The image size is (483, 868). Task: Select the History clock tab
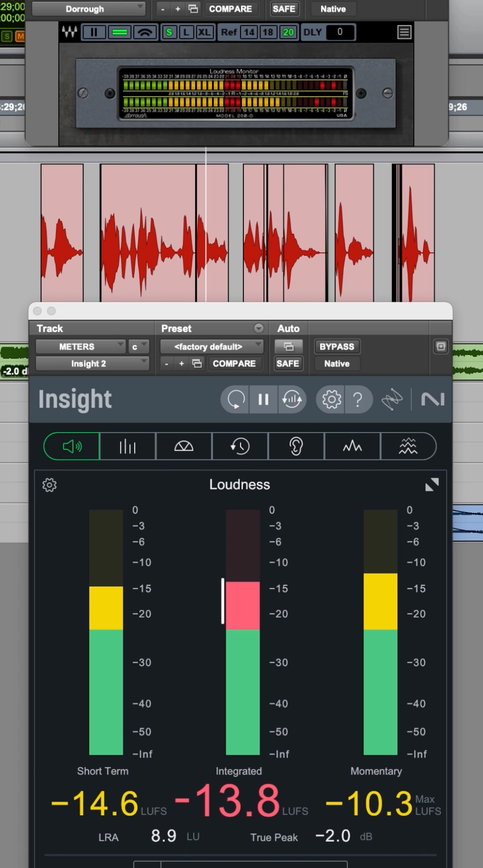click(x=240, y=446)
